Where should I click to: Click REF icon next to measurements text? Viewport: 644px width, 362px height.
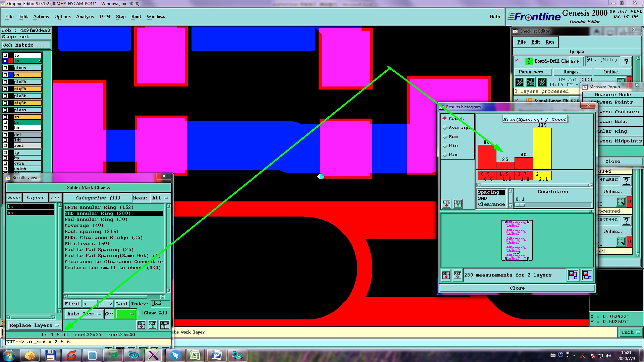point(458,275)
